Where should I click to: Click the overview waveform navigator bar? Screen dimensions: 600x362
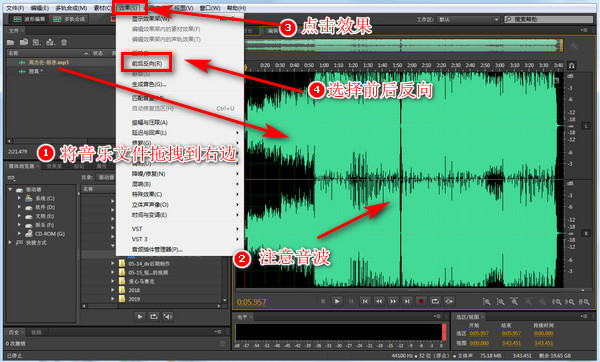401,45
